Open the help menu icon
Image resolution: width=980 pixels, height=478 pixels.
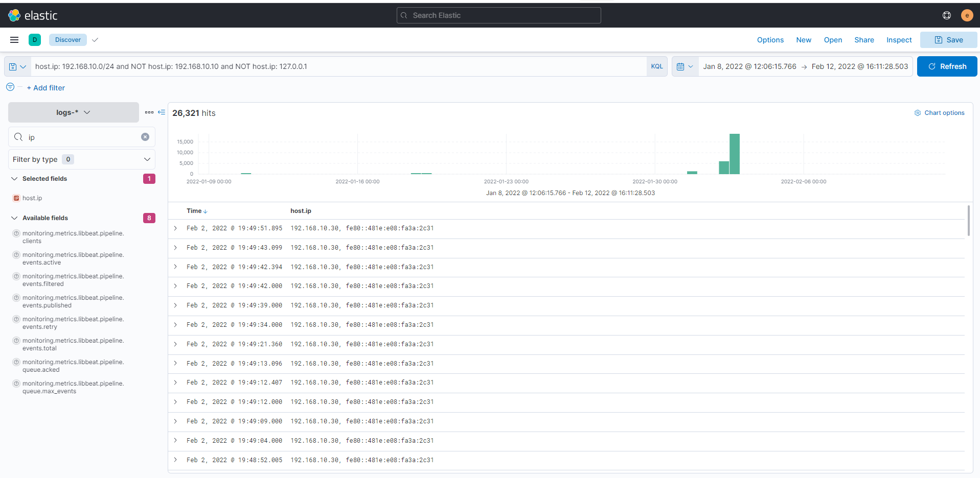pyautogui.click(x=946, y=15)
